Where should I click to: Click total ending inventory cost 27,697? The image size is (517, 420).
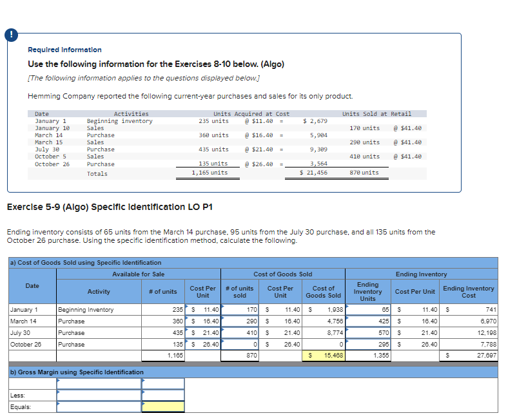coord(469,356)
